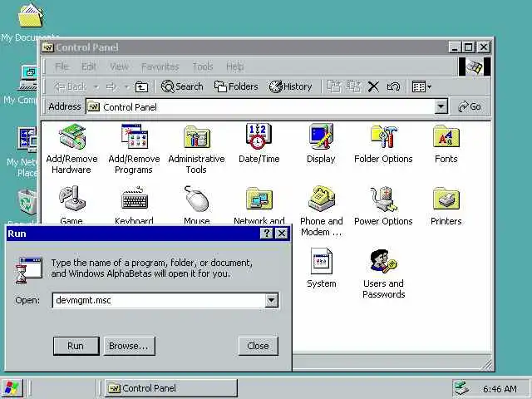
Task: Open Printers folder icon
Action: tap(446, 206)
